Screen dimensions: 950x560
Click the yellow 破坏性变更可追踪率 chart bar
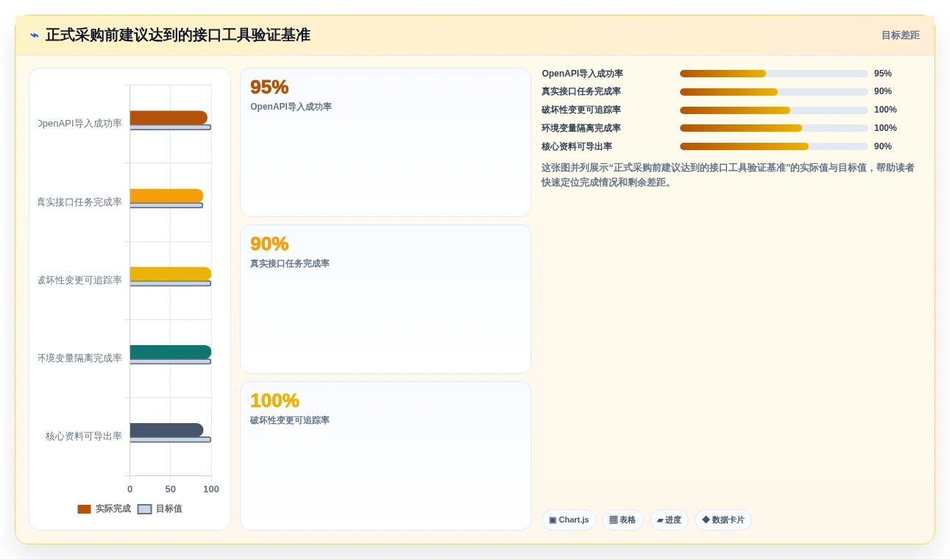(171, 274)
